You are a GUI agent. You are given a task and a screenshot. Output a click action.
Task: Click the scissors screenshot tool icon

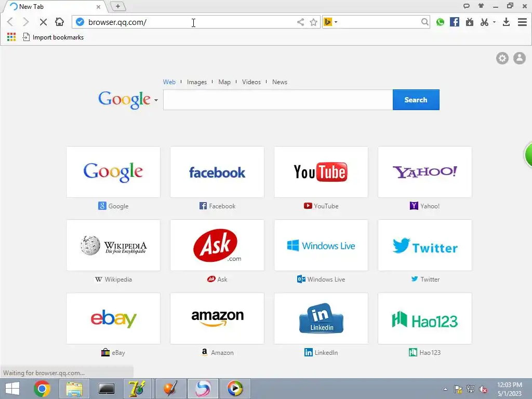[485, 22]
